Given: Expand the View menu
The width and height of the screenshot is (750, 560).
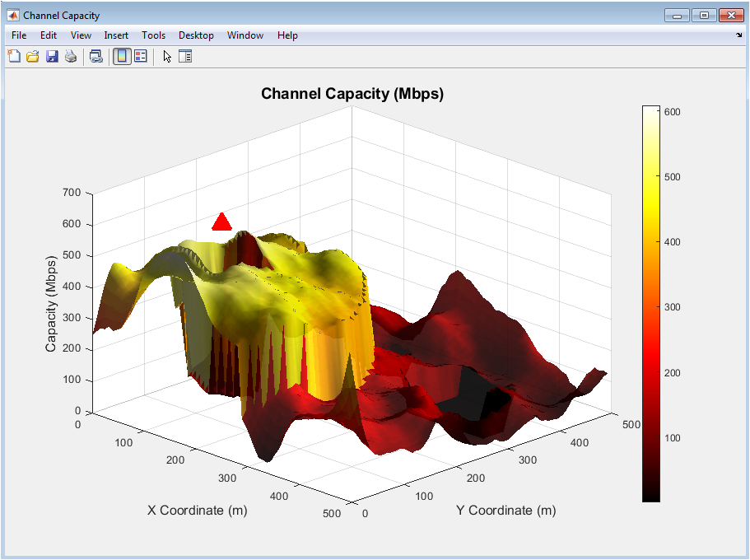Looking at the screenshot, I should click(81, 35).
